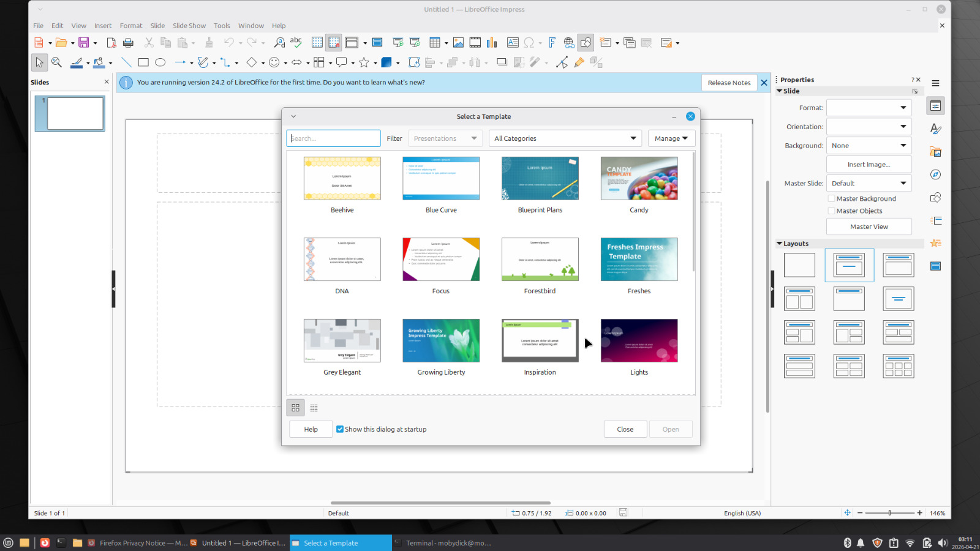980x551 pixels.
Task: Click the Insert Chart icon
Action: click(x=492, y=43)
